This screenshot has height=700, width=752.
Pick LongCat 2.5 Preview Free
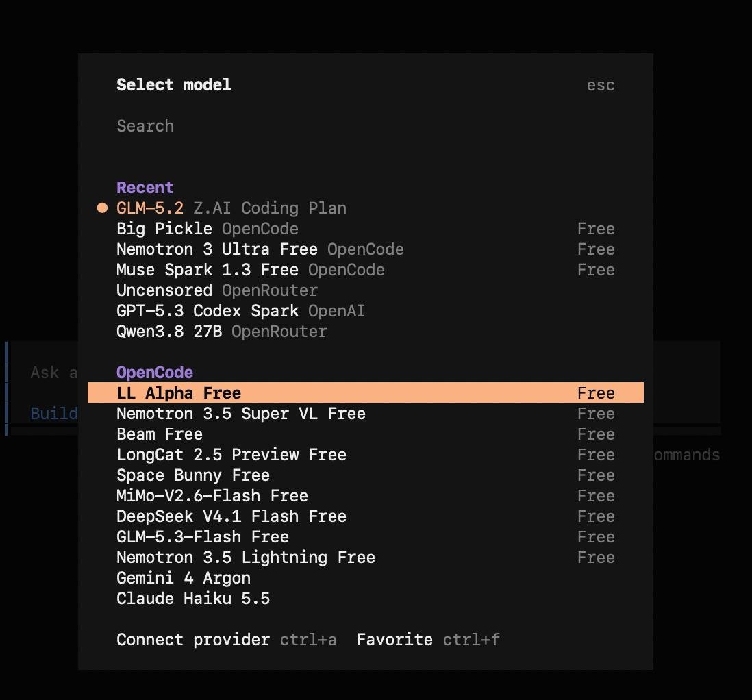click(366, 455)
